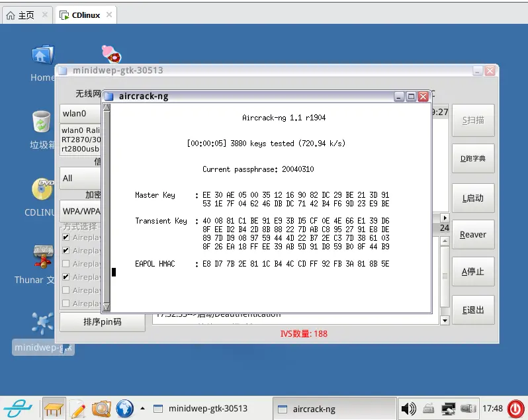Image resolution: width=528 pixels, height=420 pixels.
Task: Close the 主页 tab
Action: (45, 15)
